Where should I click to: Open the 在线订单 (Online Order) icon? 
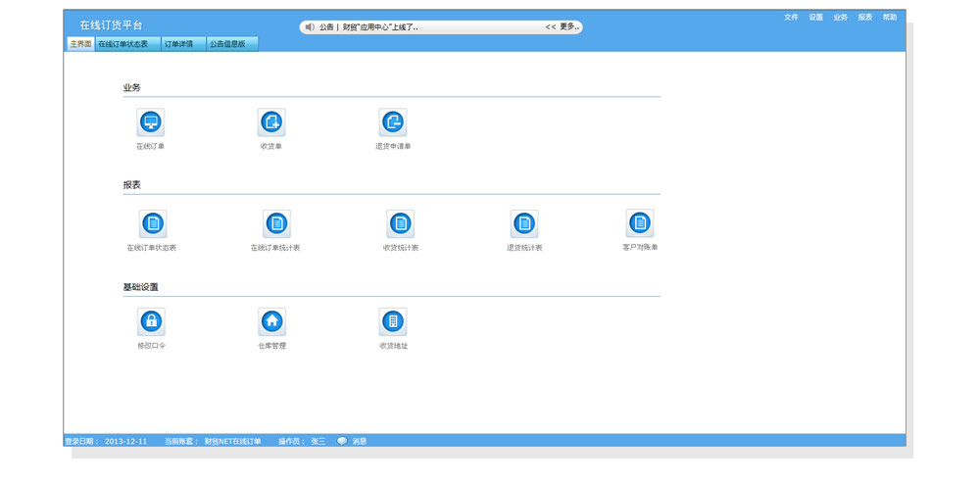click(150, 122)
